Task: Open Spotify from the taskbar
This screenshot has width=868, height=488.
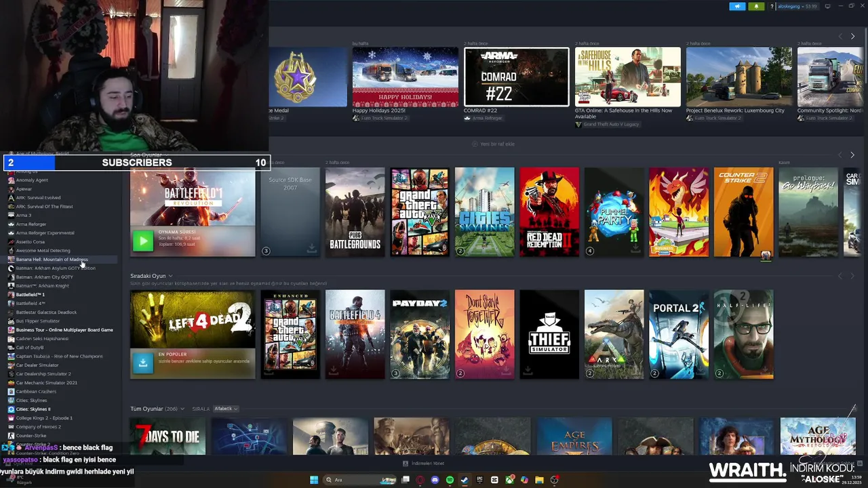Action: pos(450,480)
